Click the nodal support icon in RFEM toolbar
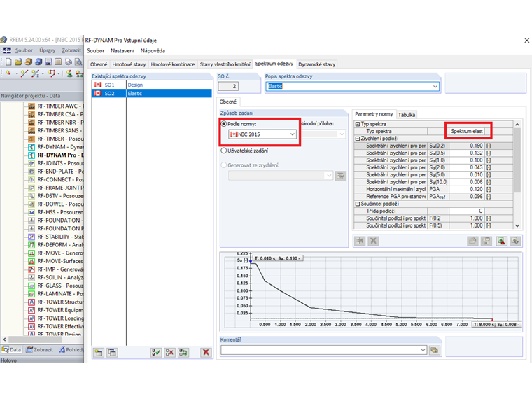 click(69, 73)
